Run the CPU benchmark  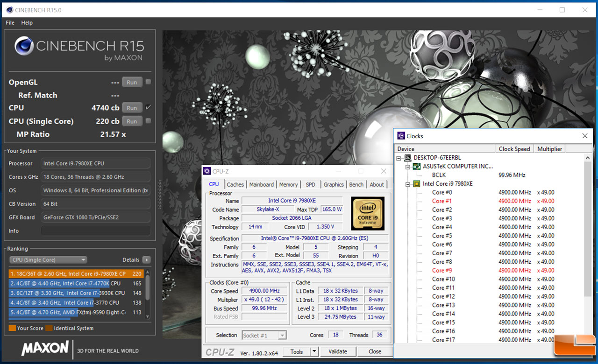132,108
